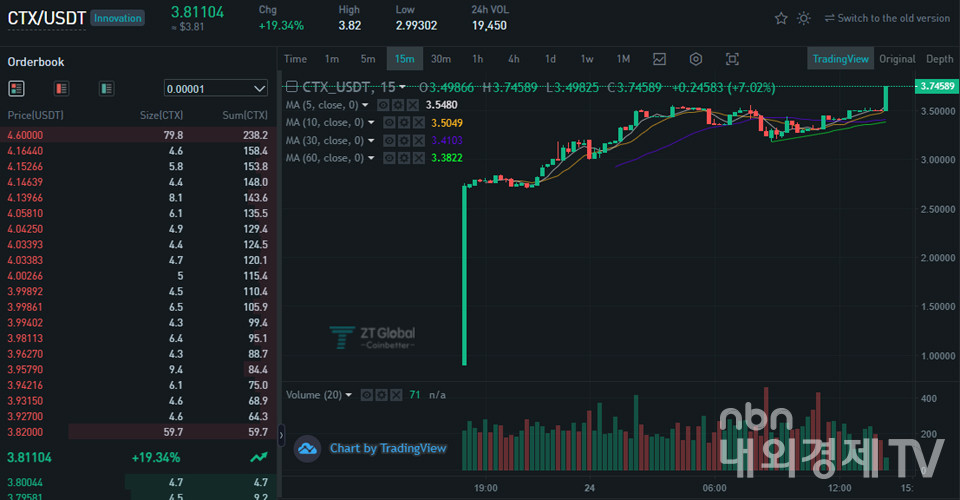
Task: Expand the MA (30, close, 0) dropdown arrow
Action: (371, 141)
